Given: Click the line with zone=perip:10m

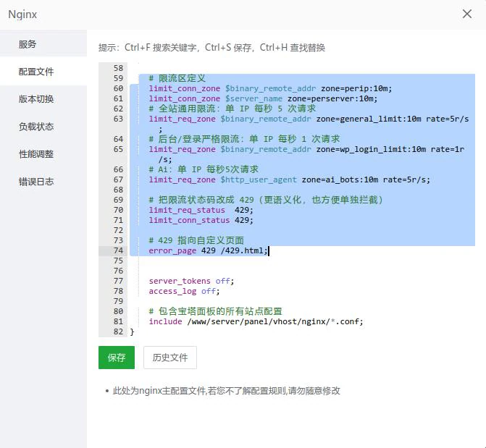Looking at the screenshot, I should (270, 88).
